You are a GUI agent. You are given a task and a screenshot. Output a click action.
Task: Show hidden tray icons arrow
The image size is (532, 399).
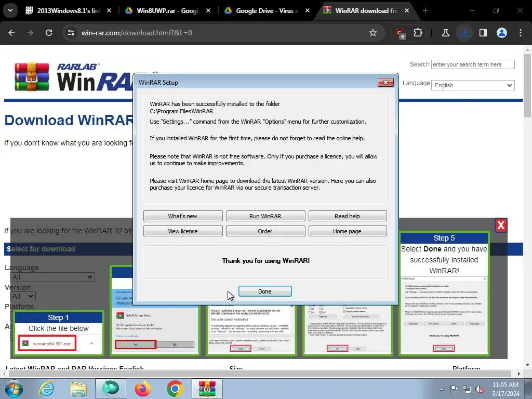pos(442,389)
